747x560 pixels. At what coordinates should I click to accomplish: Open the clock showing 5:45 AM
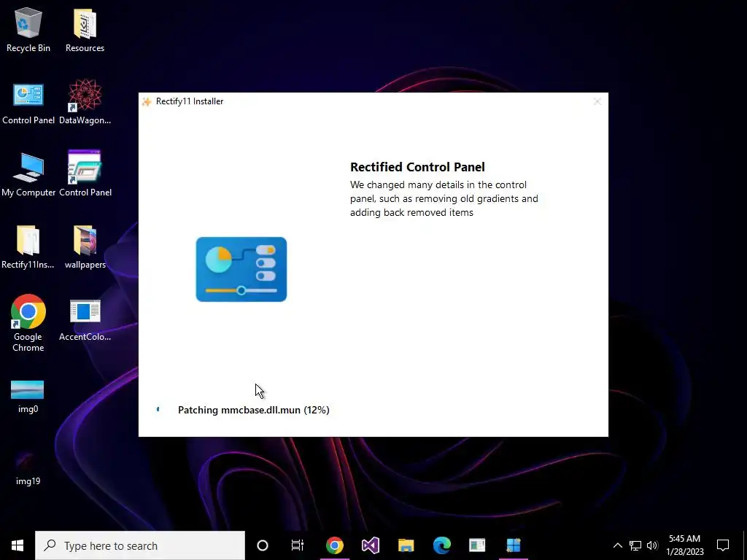684,545
